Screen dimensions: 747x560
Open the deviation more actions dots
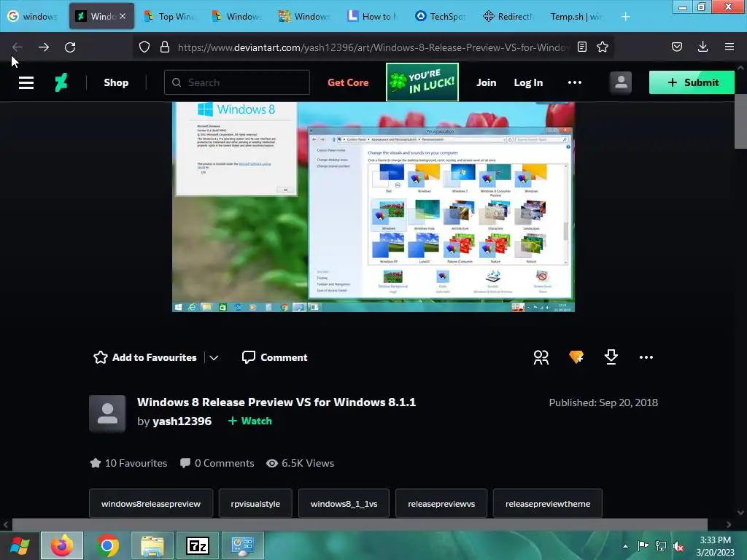[x=646, y=357]
